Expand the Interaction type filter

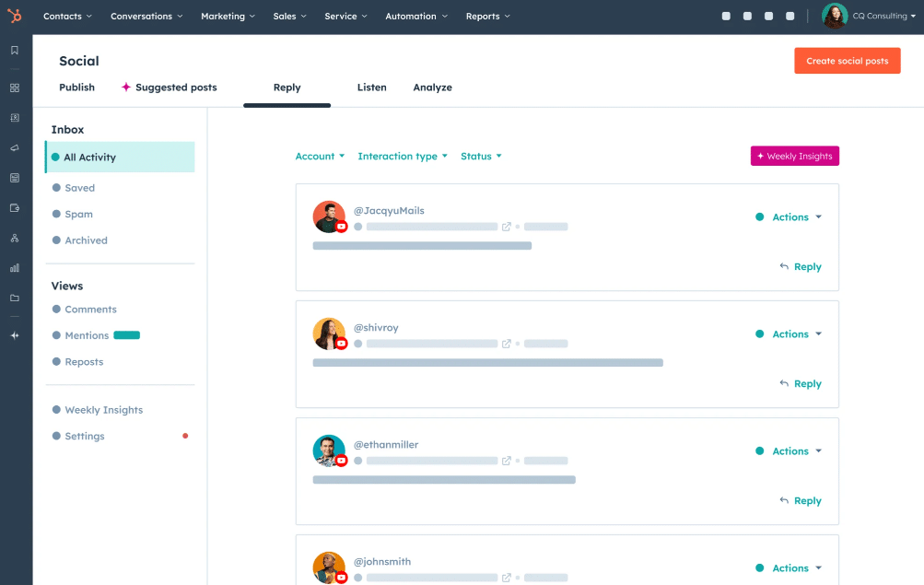pos(403,156)
